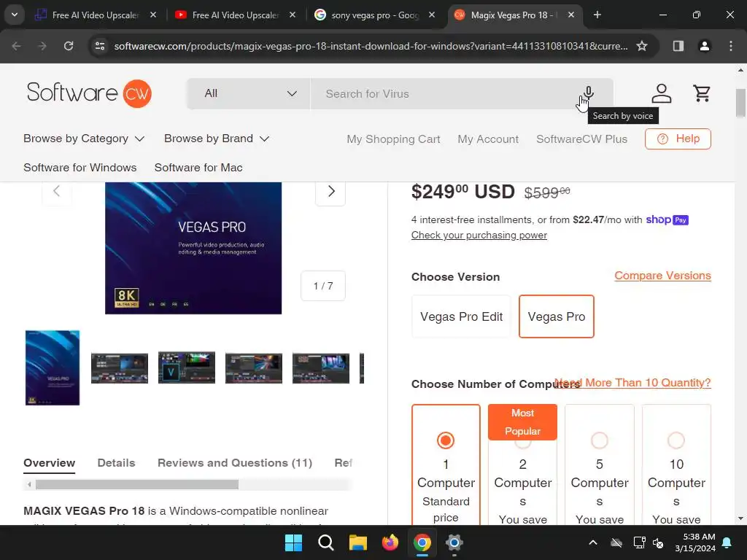Open My Account link
747x560 pixels.
(x=488, y=139)
